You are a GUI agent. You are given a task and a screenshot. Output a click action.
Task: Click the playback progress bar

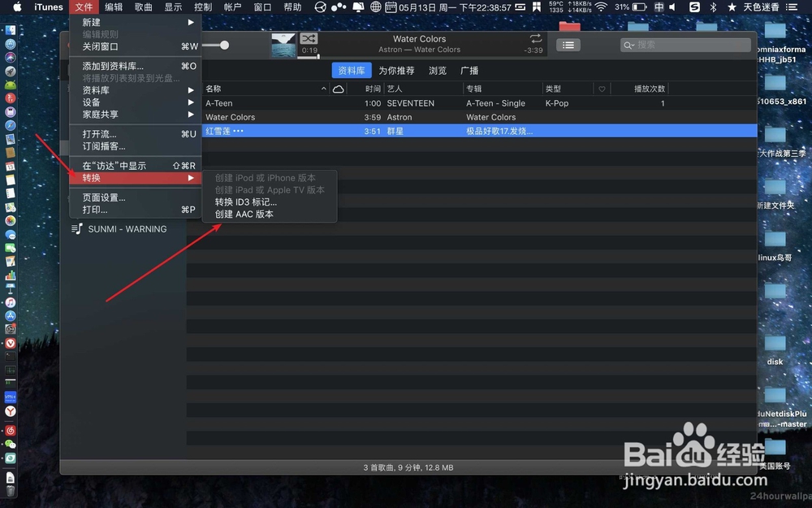(422, 57)
